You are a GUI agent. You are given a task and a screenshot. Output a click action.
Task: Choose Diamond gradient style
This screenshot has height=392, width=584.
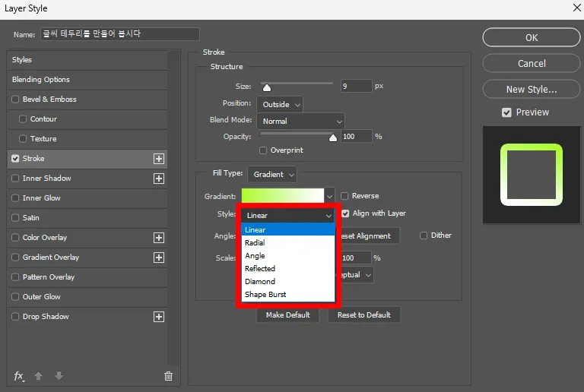[x=289, y=282]
